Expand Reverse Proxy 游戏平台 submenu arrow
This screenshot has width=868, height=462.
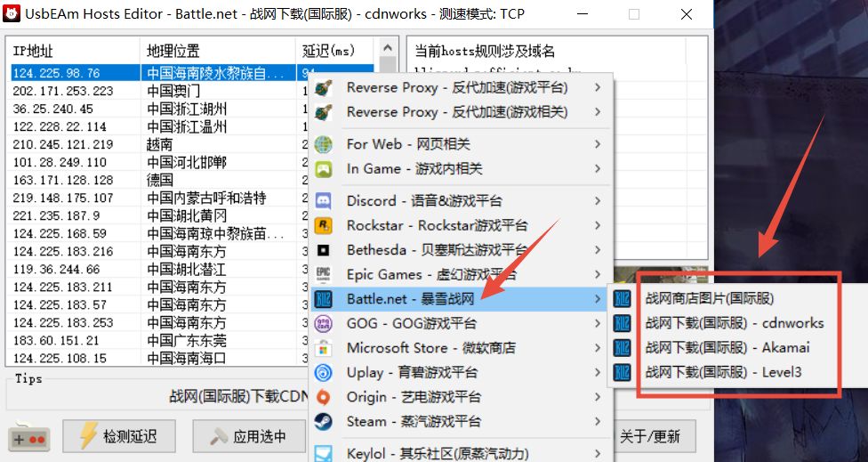tap(598, 87)
